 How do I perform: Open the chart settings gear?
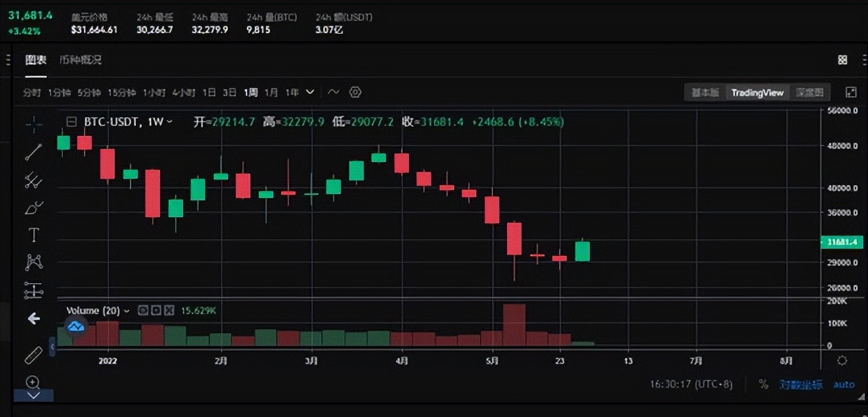(x=355, y=92)
